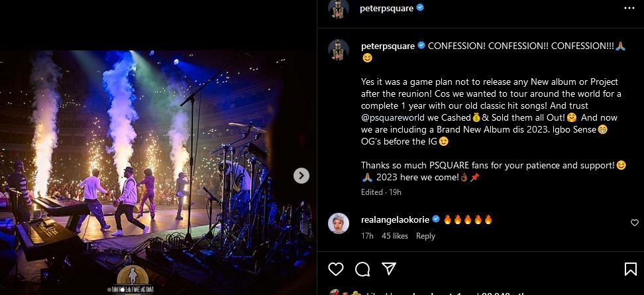The image size is (644, 295).
Task: Open comments via speech bubble icon
Action: [362, 268]
